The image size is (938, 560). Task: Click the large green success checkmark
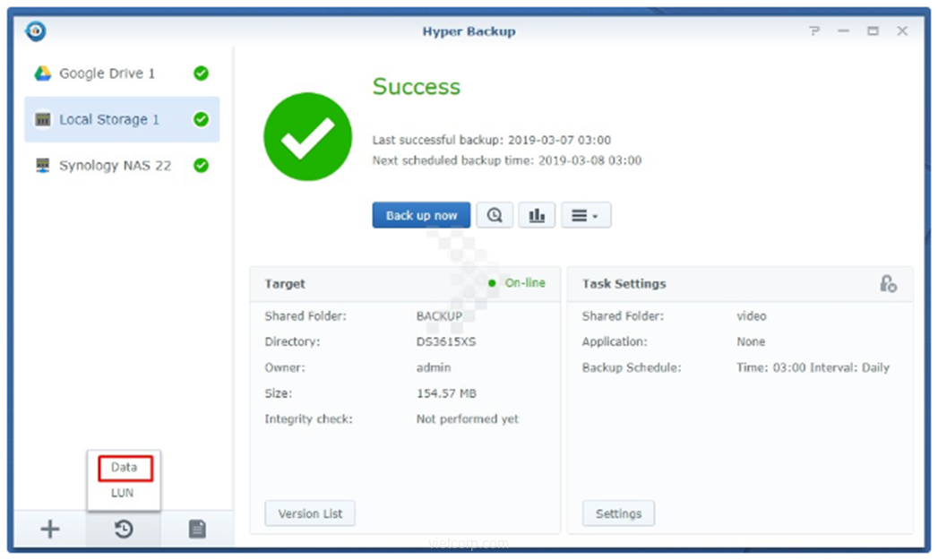(x=305, y=135)
